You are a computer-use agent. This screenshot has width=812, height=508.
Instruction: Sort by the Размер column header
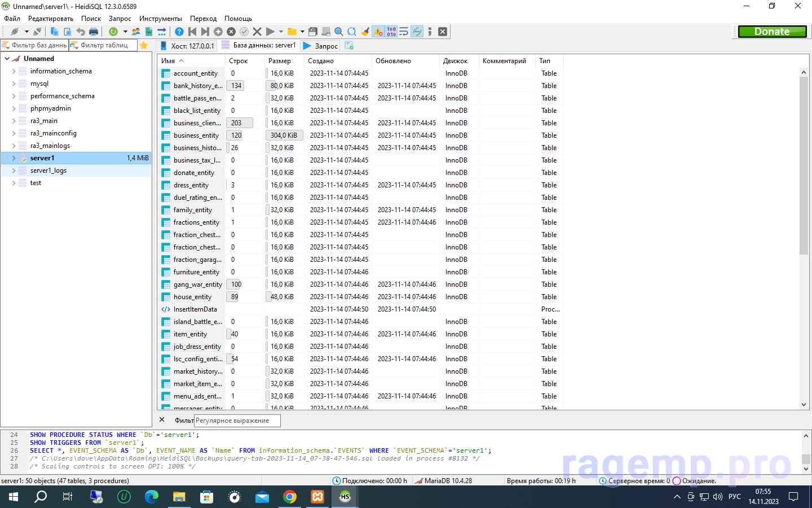(x=280, y=61)
